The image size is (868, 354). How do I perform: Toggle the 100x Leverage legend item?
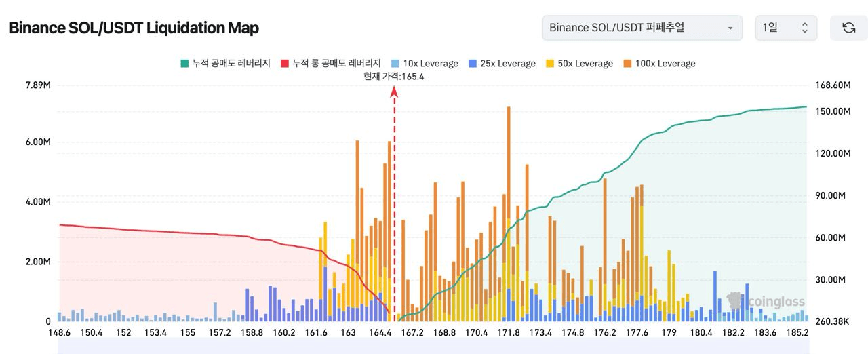click(659, 63)
